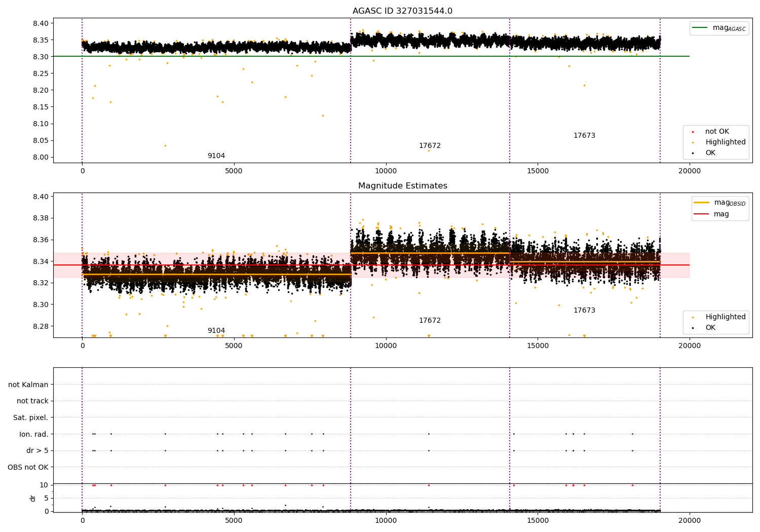Click x-axis tick 10000 on Magnitude Estimates plot
The height and width of the screenshot is (532, 760).
tap(386, 346)
